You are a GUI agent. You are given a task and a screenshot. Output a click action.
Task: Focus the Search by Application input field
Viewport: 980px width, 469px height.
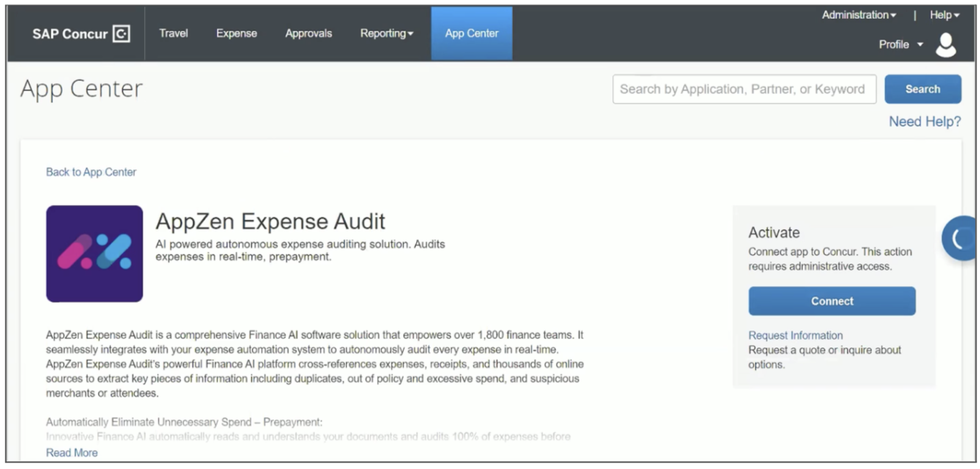pos(745,89)
